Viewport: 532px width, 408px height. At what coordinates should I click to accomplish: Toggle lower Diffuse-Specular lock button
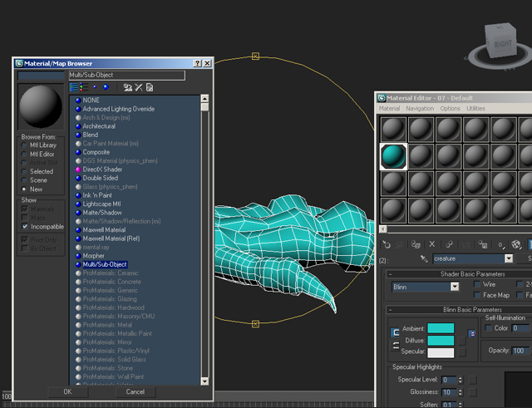click(x=396, y=346)
